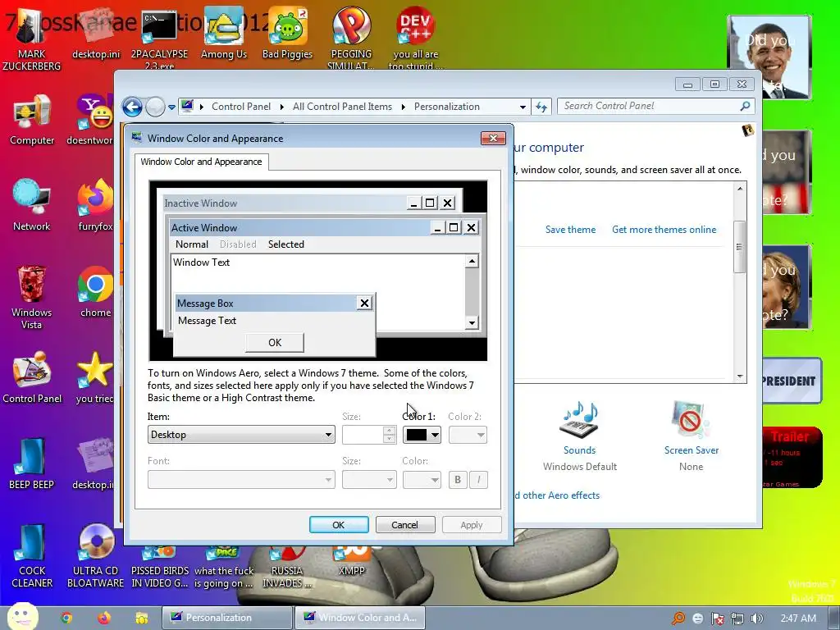Image resolution: width=840 pixels, height=630 pixels.
Task: Open the Control Panel desktop icon
Action: (32, 377)
